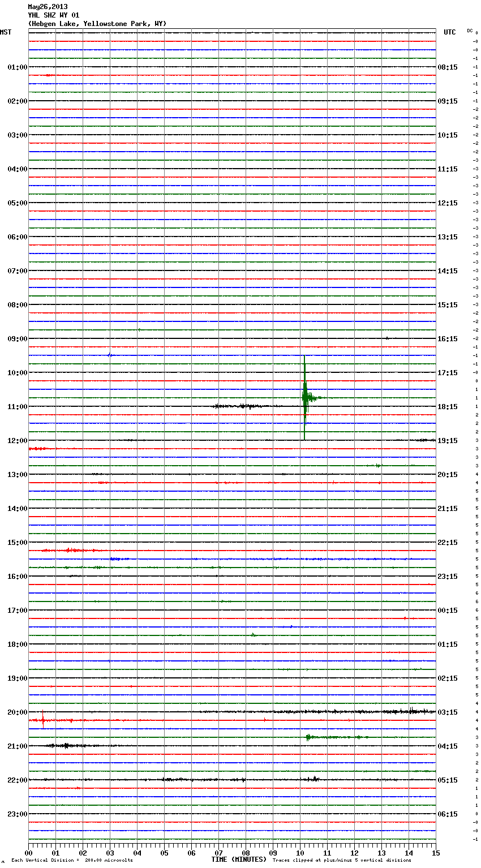The height and width of the screenshot is (868, 481).
Task: Click the 22:15 UTC row label
Action: pyautogui.click(x=448, y=543)
